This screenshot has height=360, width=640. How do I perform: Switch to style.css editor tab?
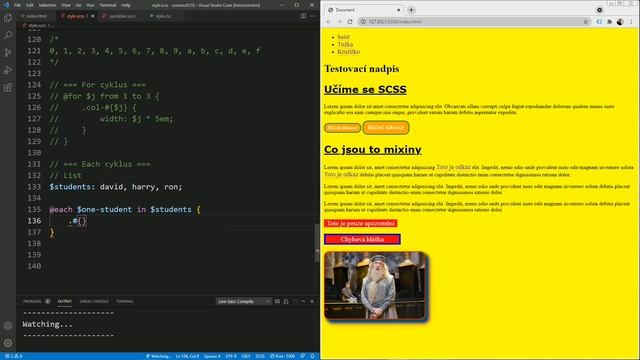click(163, 16)
